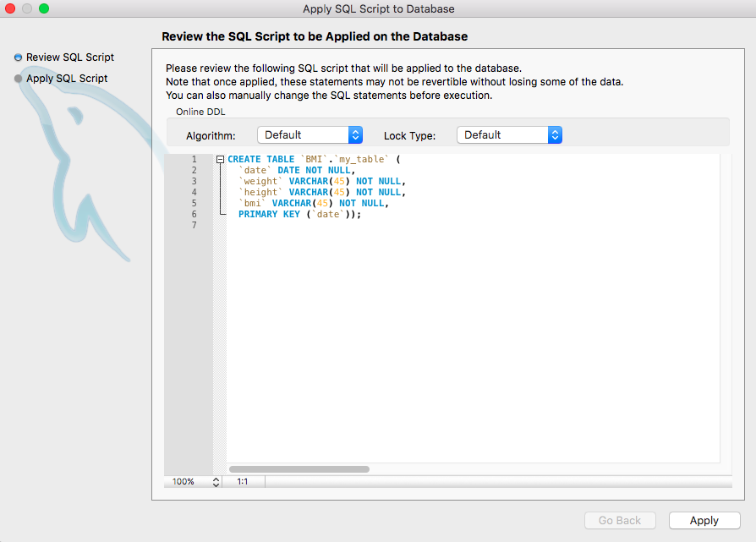Click the Go Back button
Viewport: 756px width, 542px height.
tap(620, 520)
